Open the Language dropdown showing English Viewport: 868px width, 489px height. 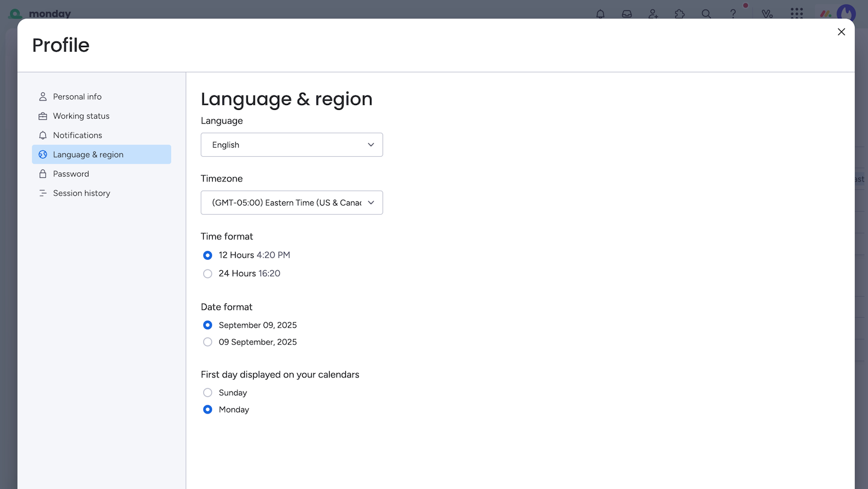point(292,145)
